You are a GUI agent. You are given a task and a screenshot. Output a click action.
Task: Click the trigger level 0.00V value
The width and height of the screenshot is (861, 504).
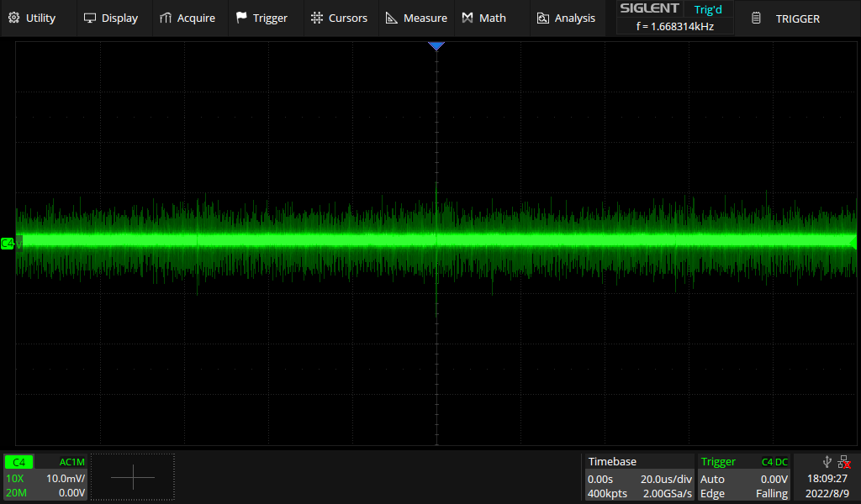(x=774, y=480)
